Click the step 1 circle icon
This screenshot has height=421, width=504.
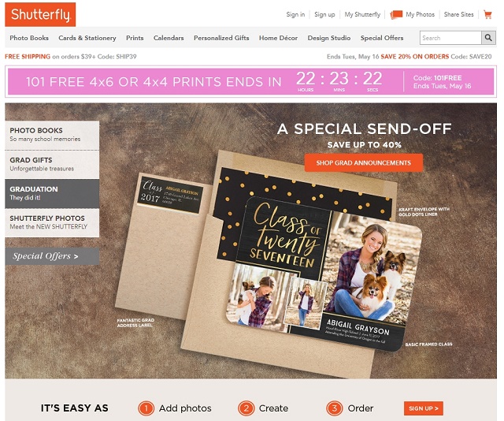(x=146, y=408)
